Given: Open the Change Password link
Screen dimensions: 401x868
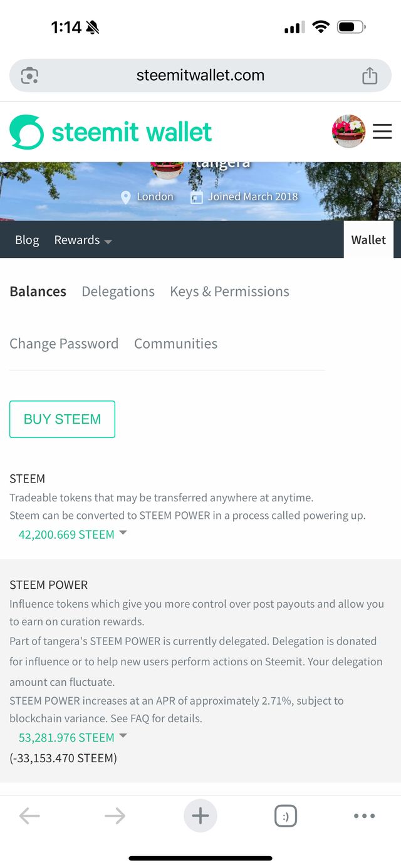Looking at the screenshot, I should pos(64,344).
